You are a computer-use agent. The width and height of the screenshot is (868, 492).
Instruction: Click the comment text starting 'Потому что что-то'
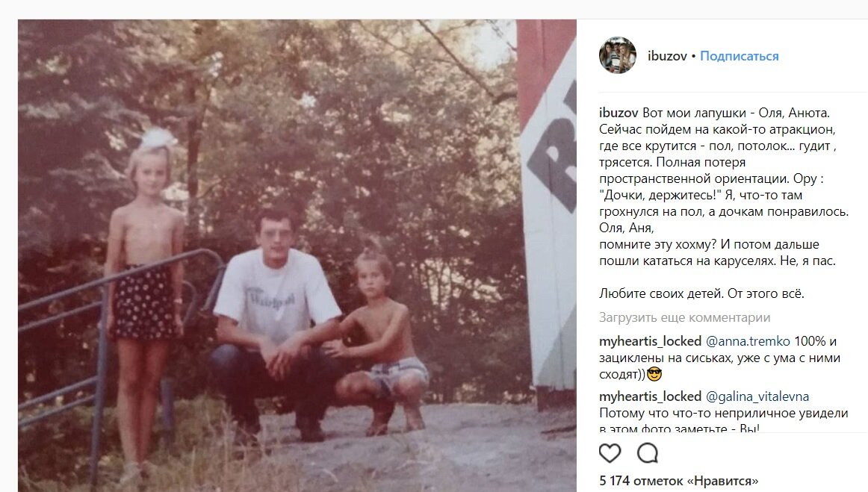point(724,420)
